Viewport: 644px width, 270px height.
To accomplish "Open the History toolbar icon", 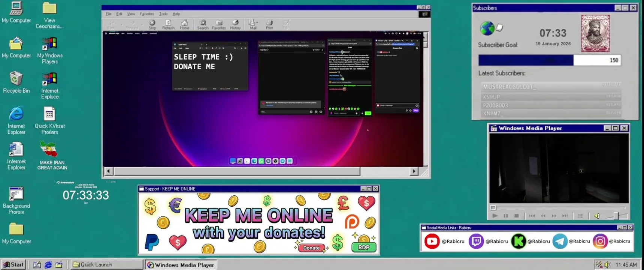I will [235, 25].
